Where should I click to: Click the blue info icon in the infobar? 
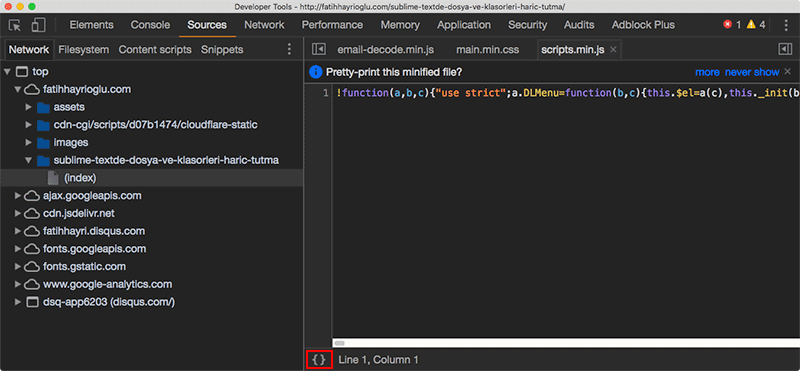[x=316, y=72]
